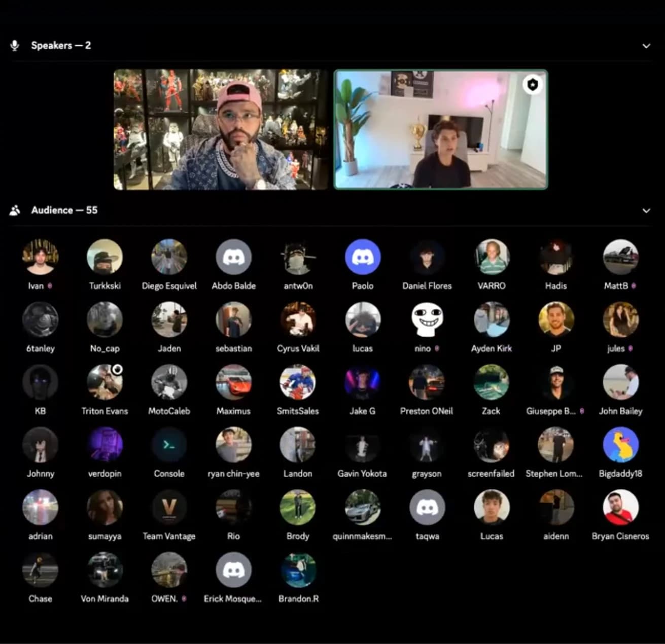Select nino's smiley face avatar
Image resolution: width=665 pixels, height=644 pixels.
click(427, 319)
